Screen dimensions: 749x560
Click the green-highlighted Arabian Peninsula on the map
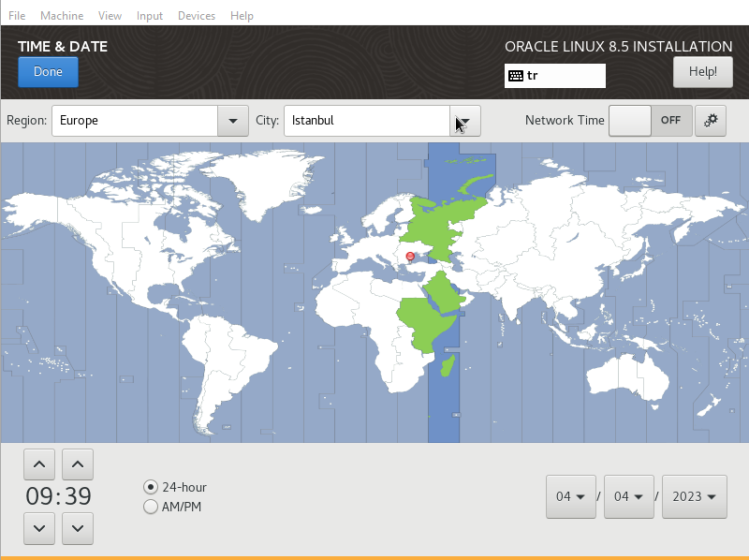[x=444, y=292]
